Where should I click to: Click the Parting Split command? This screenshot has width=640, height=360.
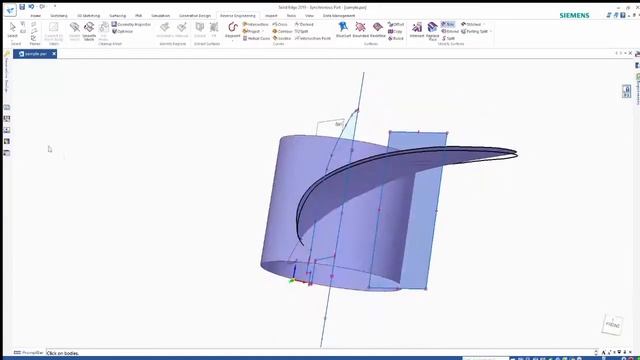tap(474, 31)
